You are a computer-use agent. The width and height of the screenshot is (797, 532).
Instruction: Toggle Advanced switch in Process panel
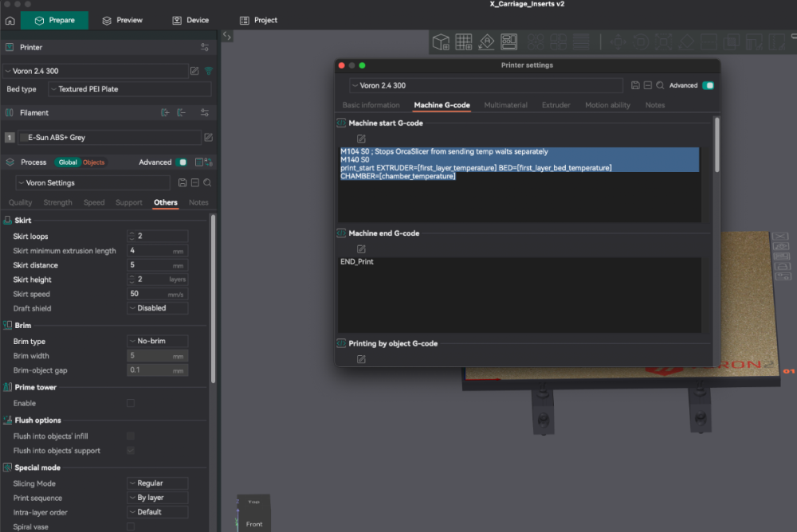182,162
